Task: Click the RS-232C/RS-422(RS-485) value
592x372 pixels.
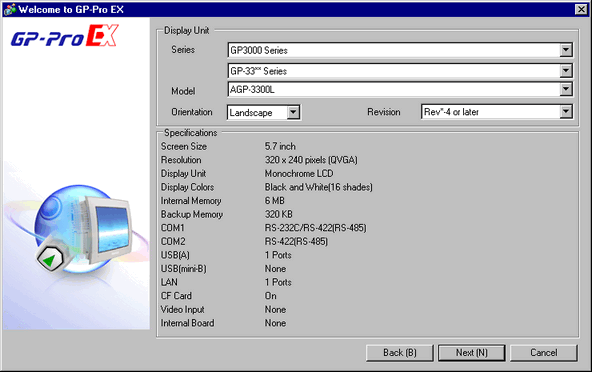Action: (316, 228)
